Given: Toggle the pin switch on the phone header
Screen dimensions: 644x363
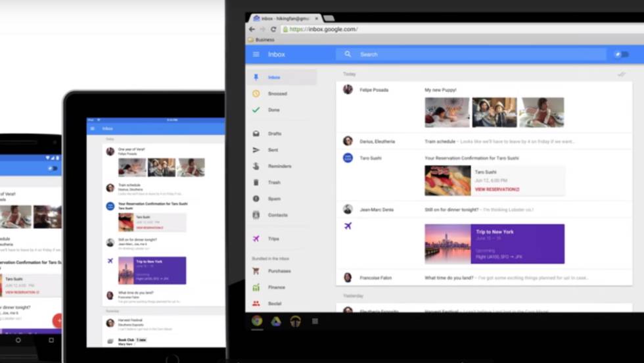Looking at the screenshot, I should pyautogui.click(x=53, y=168).
